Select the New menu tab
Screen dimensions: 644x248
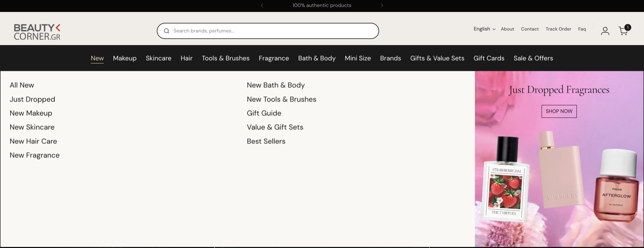[97, 58]
